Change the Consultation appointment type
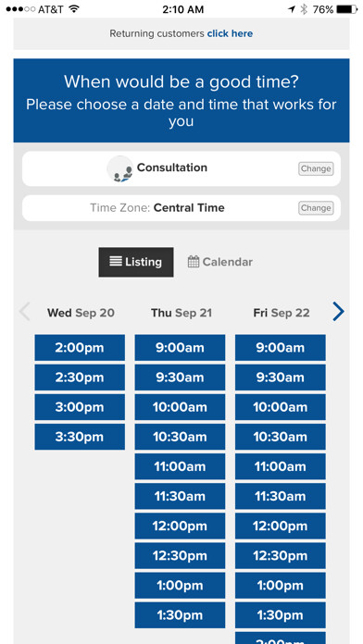This screenshot has height=644, width=363. coord(316,168)
